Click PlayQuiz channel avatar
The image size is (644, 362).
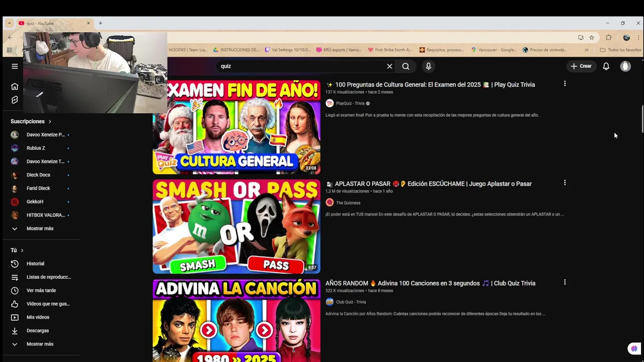pos(330,103)
